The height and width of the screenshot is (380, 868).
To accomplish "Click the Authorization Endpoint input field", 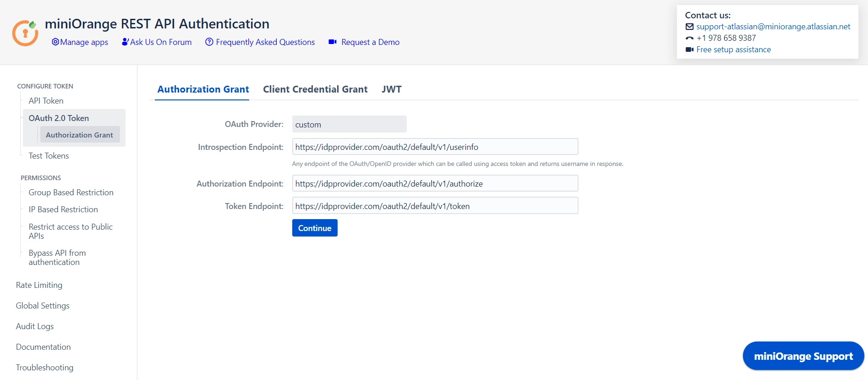I will tap(435, 183).
